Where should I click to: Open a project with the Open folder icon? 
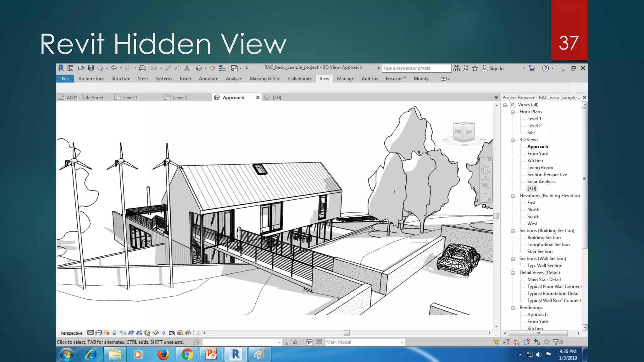tap(81, 68)
